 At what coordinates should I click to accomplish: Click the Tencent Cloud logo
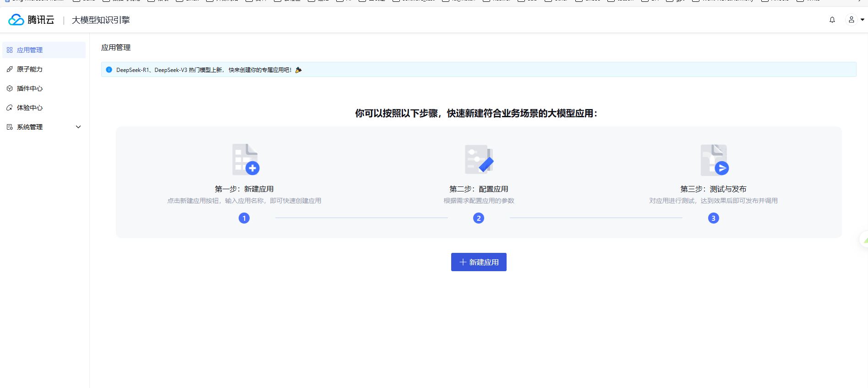(x=31, y=20)
